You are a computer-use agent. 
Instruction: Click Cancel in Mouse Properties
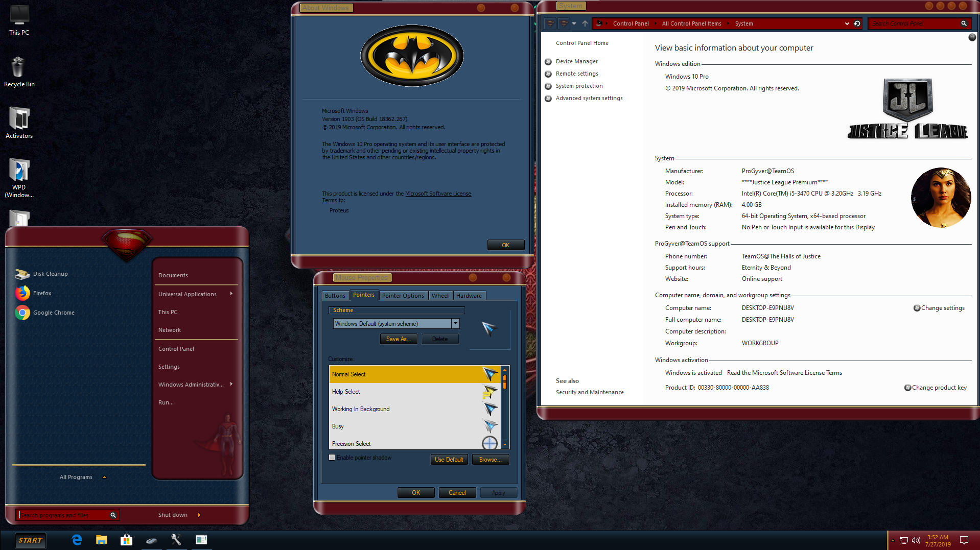click(457, 493)
